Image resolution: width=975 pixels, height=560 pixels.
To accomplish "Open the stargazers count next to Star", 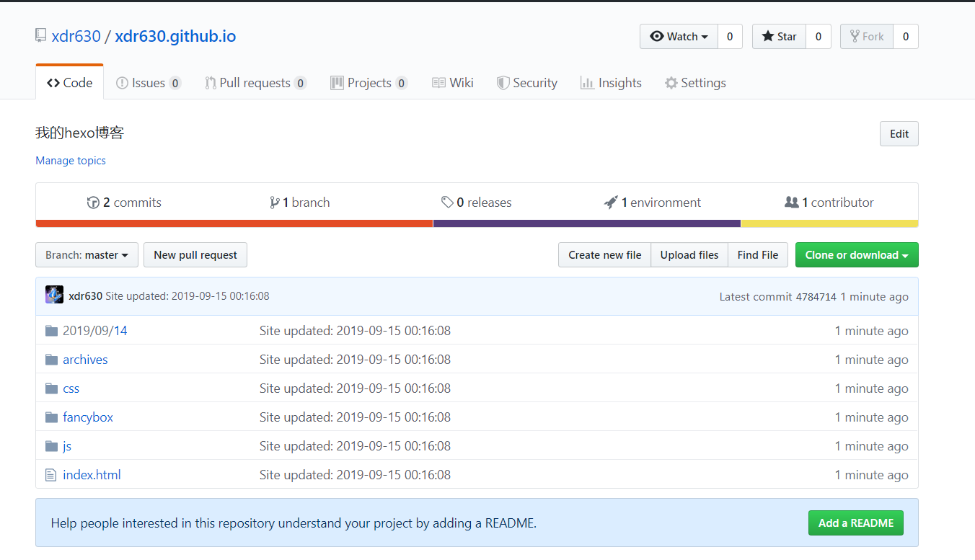I will point(818,37).
